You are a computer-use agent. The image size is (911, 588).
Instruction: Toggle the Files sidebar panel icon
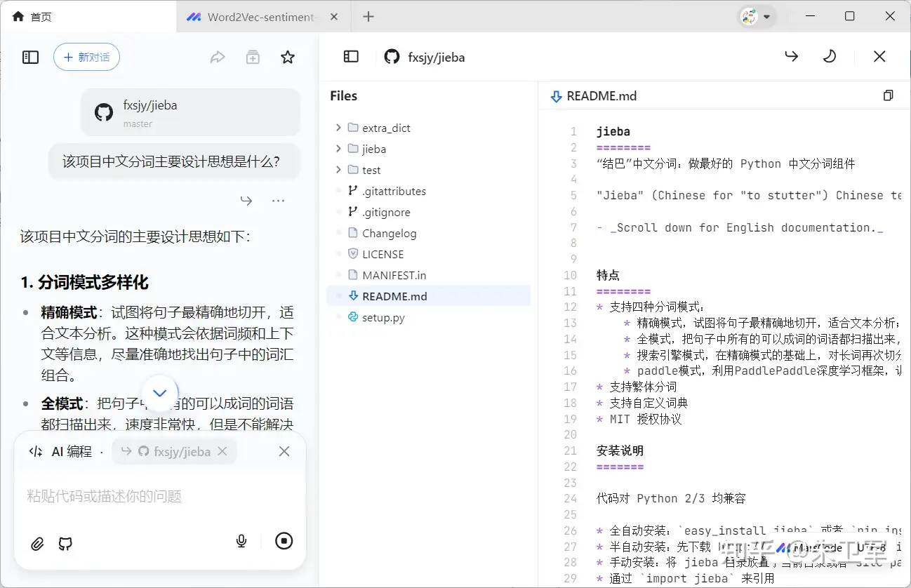[x=351, y=57]
